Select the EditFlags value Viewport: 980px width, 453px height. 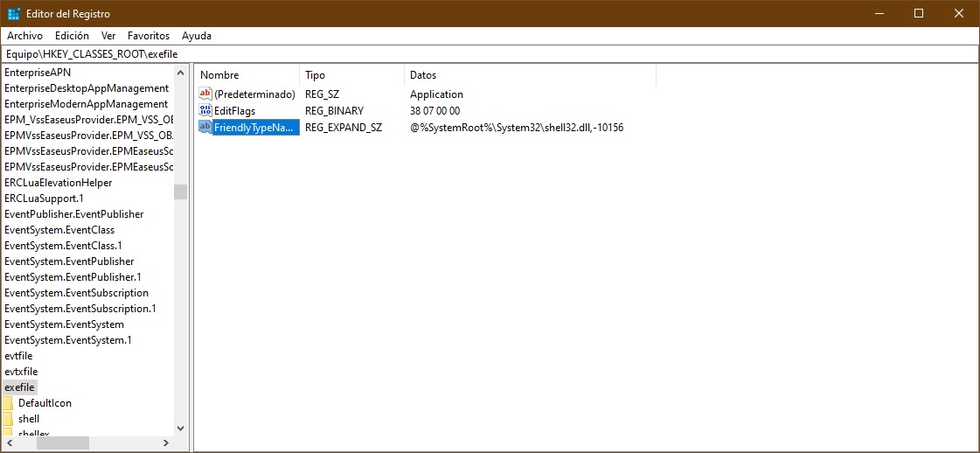coord(234,110)
